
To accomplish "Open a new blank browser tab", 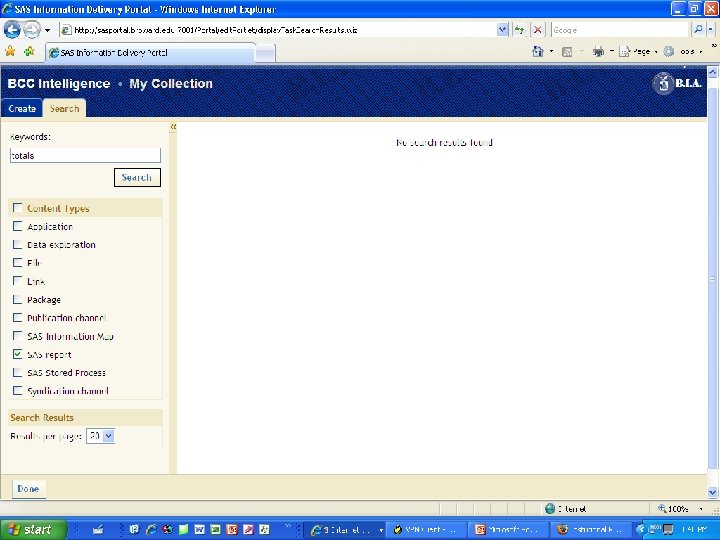I will [x=265, y=54].
